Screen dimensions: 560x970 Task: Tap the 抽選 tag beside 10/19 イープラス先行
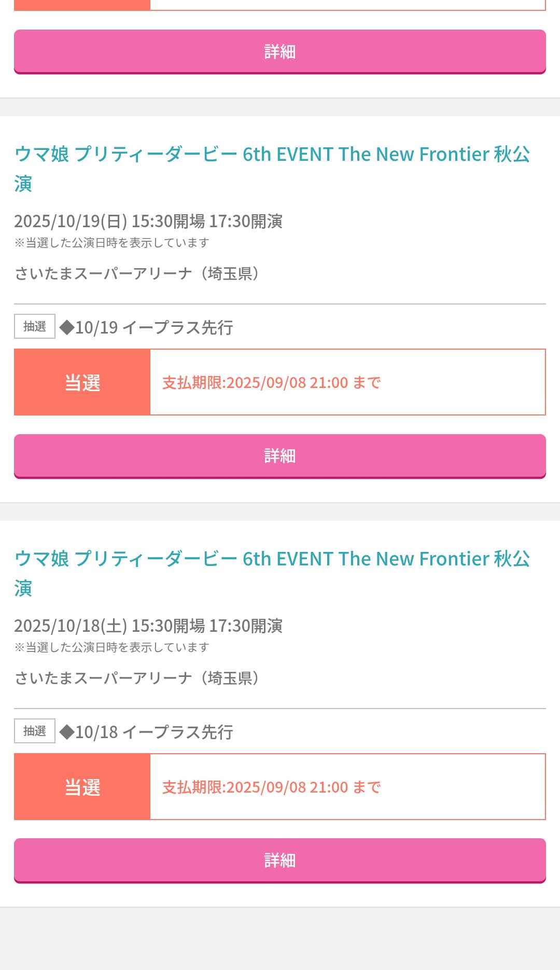(35, 327)
